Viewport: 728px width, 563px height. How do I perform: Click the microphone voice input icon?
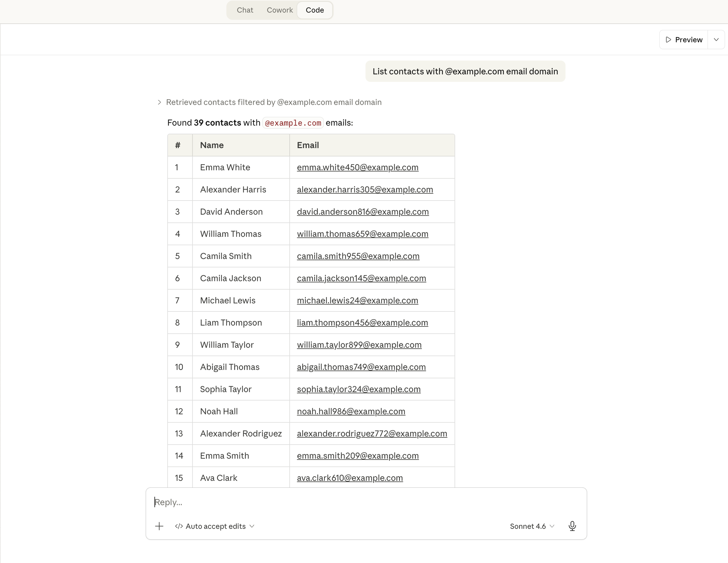572,526
